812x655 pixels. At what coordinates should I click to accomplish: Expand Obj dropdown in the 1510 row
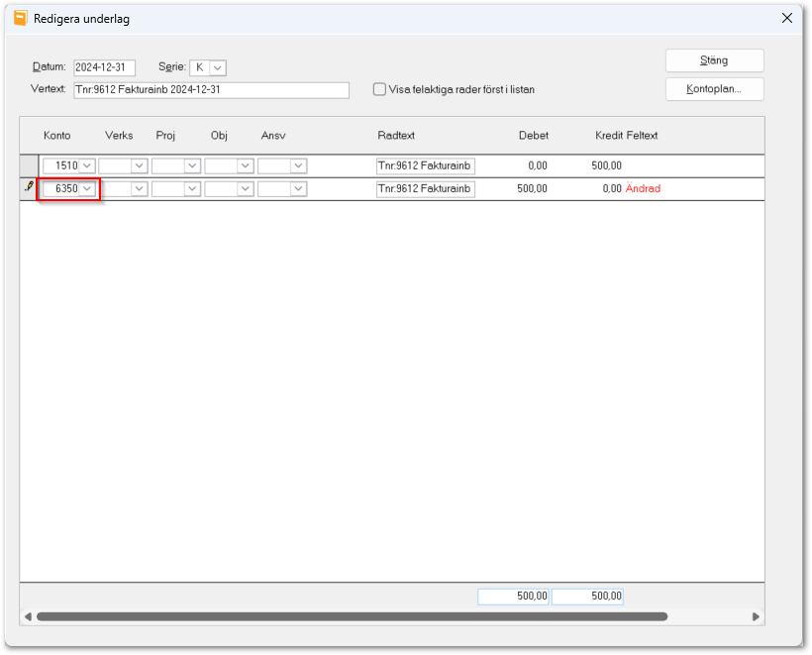[x=245, y=165]
